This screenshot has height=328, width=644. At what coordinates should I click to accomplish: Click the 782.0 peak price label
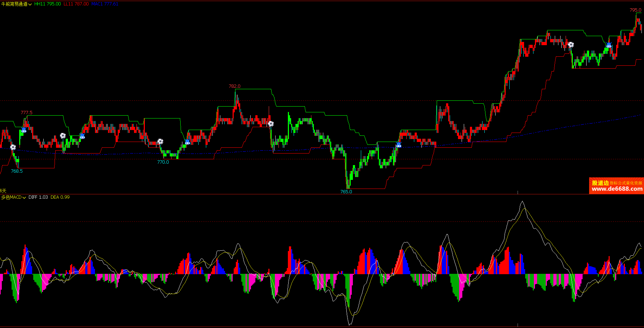(234, 86)
